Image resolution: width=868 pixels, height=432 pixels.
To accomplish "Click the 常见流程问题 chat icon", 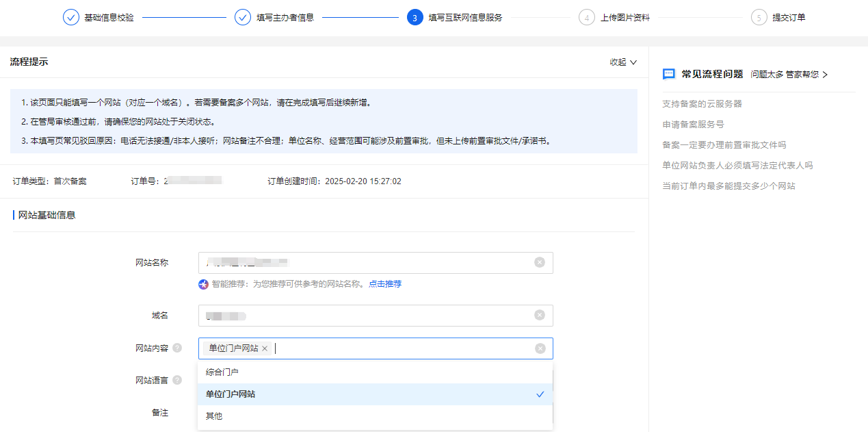I will 669,74.
